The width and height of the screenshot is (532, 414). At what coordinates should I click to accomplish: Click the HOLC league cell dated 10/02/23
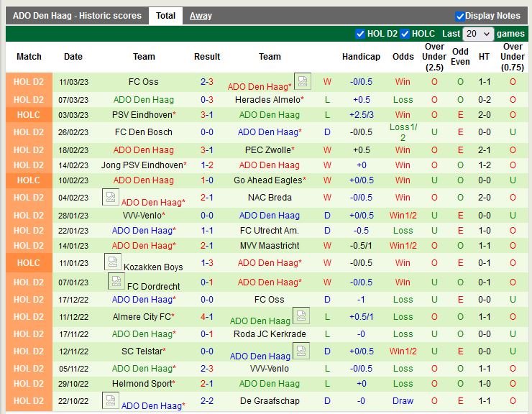[x=29, y=180]
